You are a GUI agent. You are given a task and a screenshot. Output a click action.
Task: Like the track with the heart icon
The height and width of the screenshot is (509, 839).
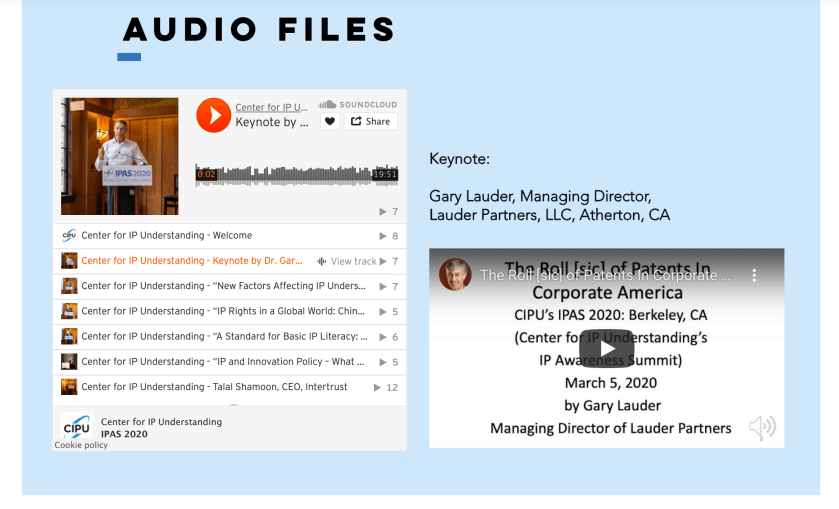click(x=330, y=122)
